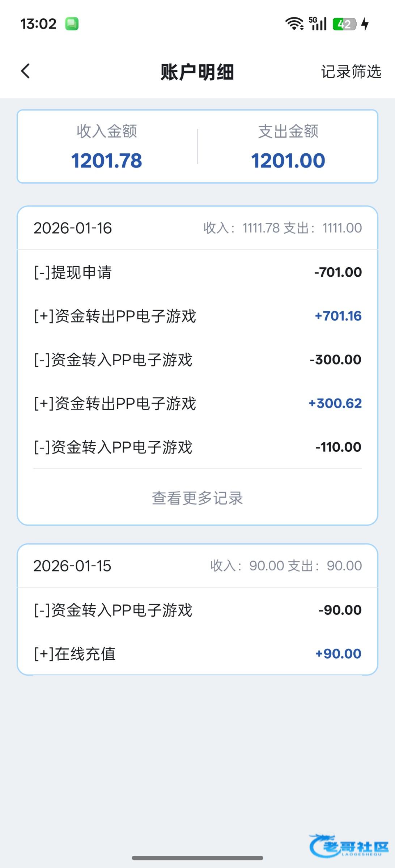Tap the 收入金额 1201.78 summary
The height and width of the screenshot is (868, 395).
coord(107,147)
